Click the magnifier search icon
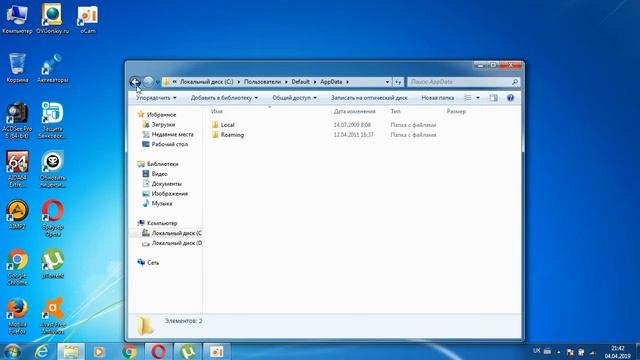640x360 pixels. tap(515, 82)
